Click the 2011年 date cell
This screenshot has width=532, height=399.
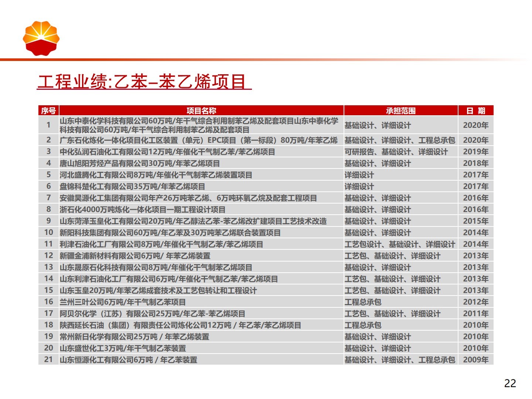point(476,314)
